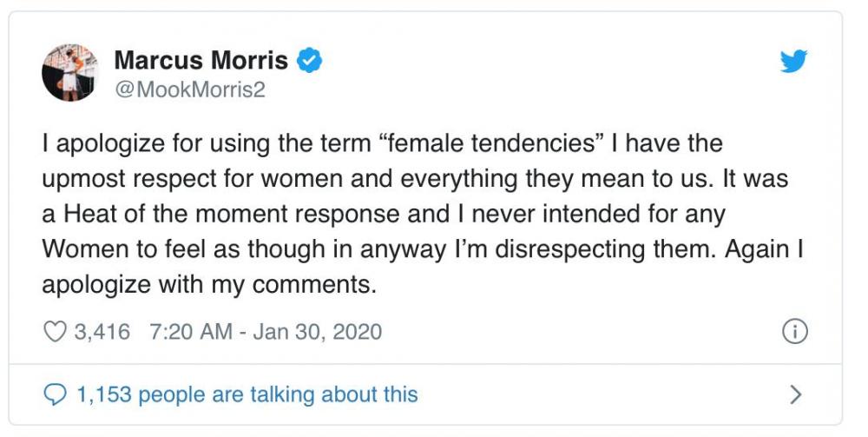The image size is (868, 437).
Task: Click the Twitter bird logo
Action: 793,62
